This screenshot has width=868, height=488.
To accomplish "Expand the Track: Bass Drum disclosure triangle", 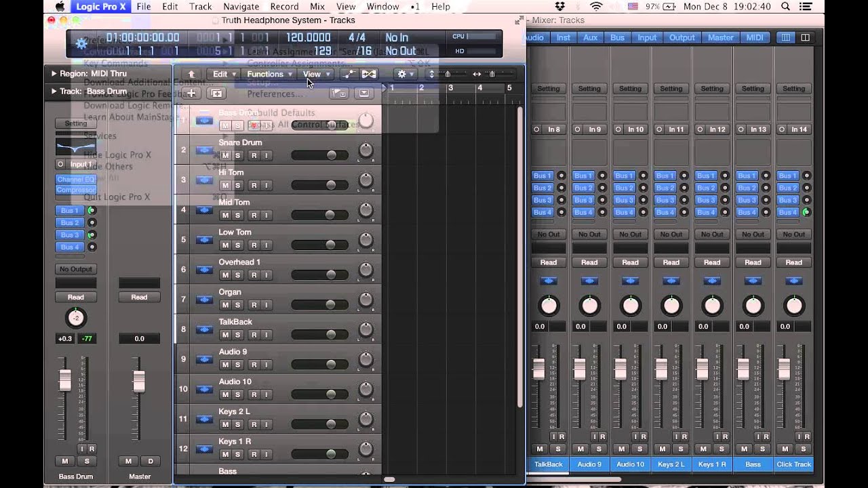I will click(x=54, y=91).
